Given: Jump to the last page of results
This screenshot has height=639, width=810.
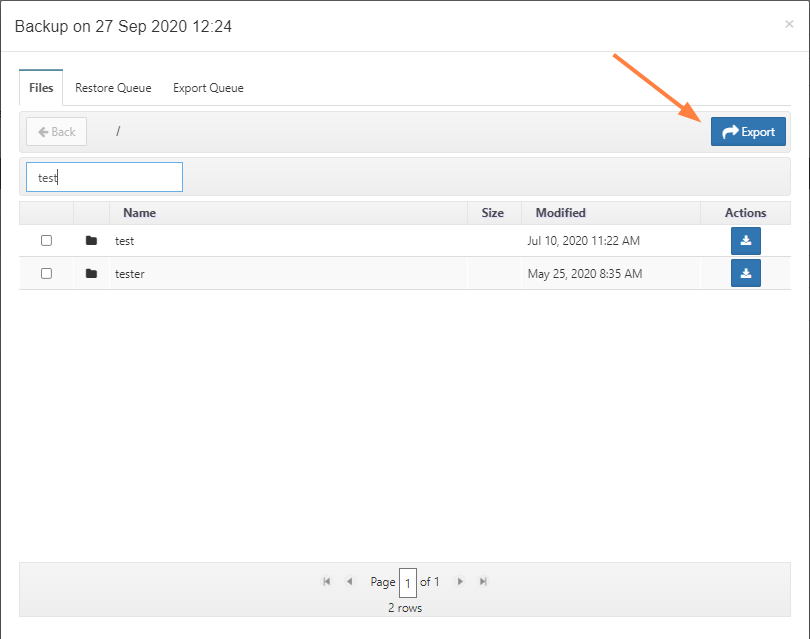Looking at the screenshot, I should [483, 581].
